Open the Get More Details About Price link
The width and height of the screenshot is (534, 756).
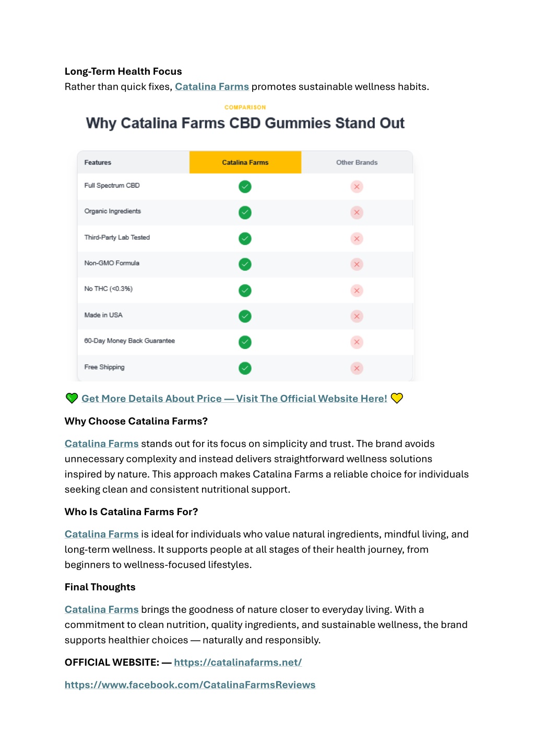(234, 399)
